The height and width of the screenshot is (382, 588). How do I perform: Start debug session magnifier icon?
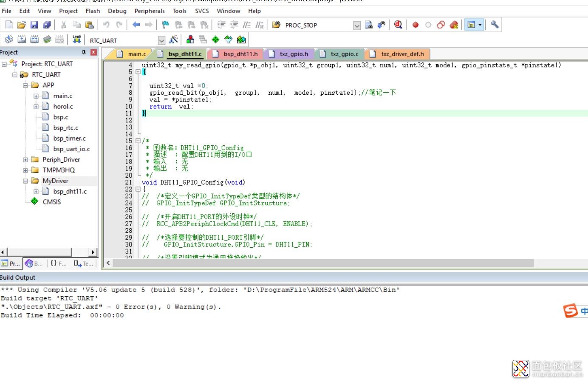click(x=398, y=25)
